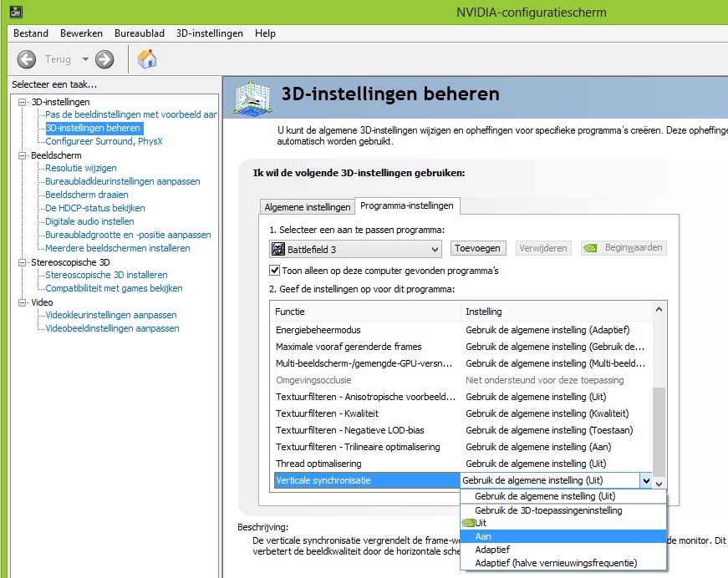The height and width of the screenshot is (578, 728).
Task: Open 'Meerdere beeldschermen installeren' task
Action: [x=118, y=248]
